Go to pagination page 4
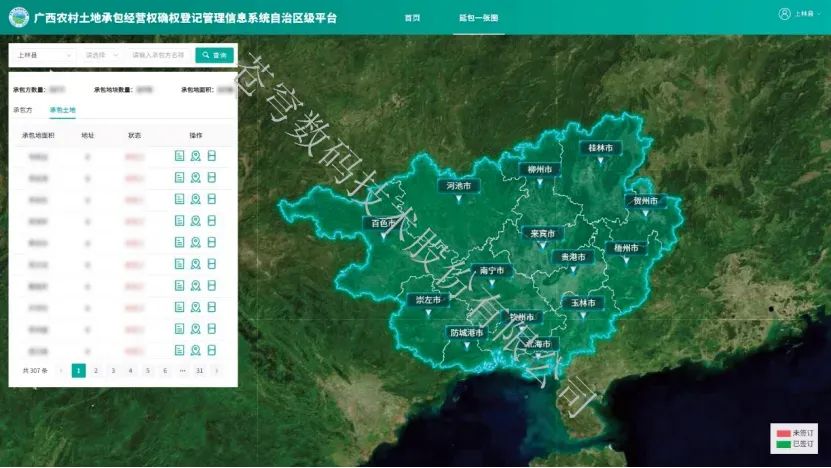The width and height of the screenshot is (831, 468). tap(130, 370)
